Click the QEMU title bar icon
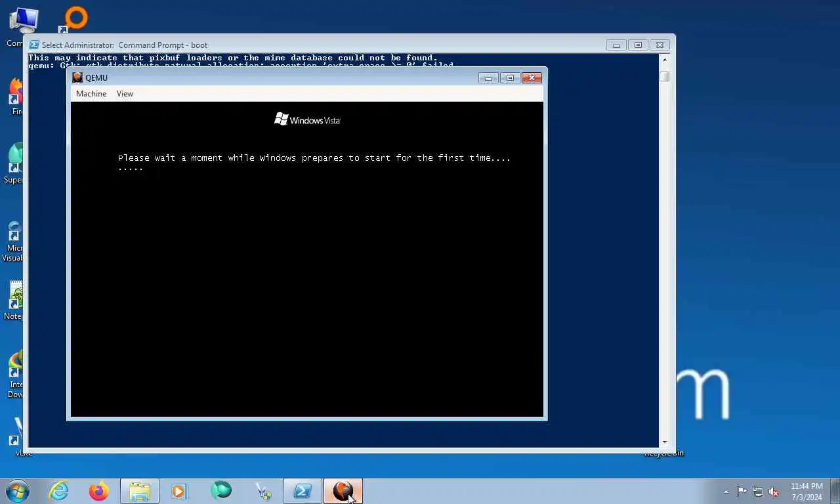The width and height of the screenshot is (840, 504). (x=77, y=77)
